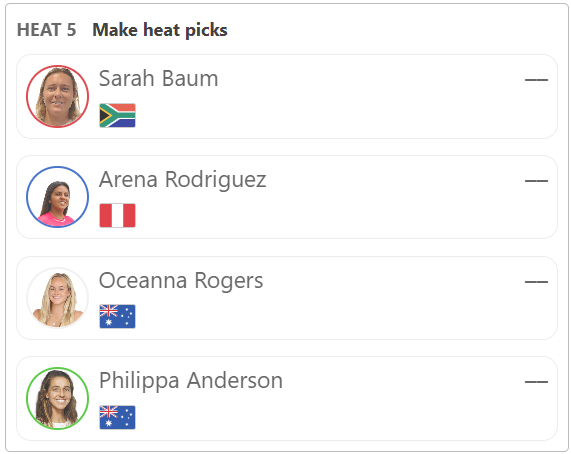
Task: Select the Philippa Anderson name text
Action: tap(191, 381)
